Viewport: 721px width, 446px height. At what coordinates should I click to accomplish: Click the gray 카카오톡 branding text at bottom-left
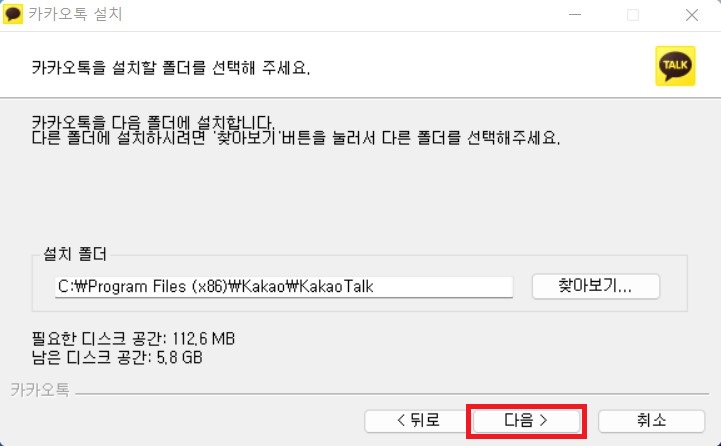(40, 390)
